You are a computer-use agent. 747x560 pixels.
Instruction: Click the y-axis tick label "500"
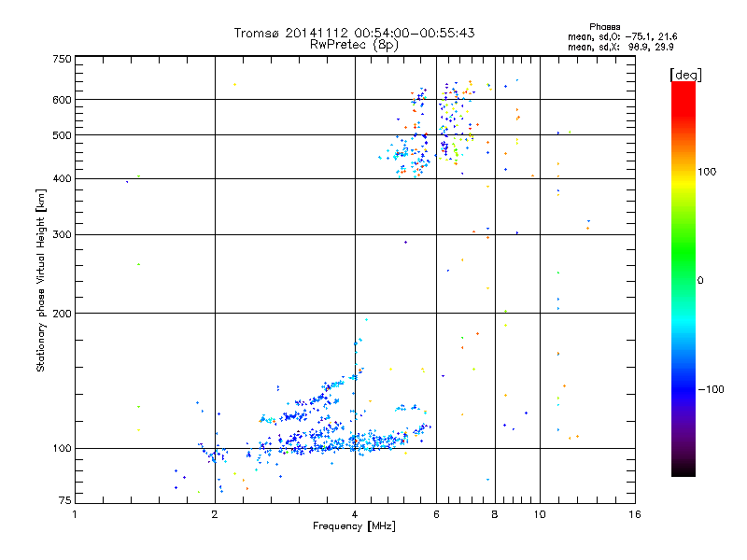pos(62,135)
